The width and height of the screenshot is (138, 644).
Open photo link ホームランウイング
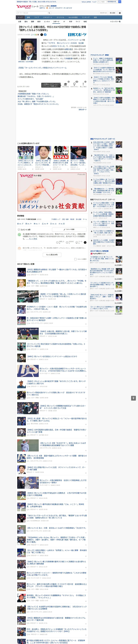coord(42,68)
